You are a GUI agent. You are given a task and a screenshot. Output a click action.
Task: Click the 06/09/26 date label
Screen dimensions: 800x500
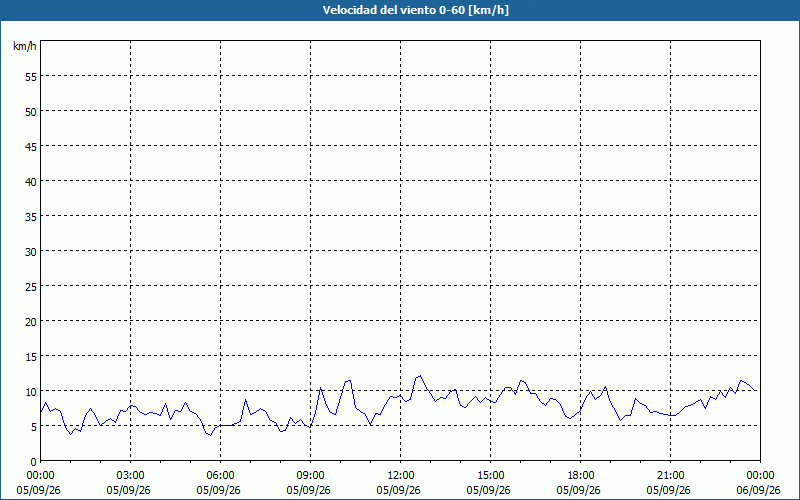pyautogui.click(x=758, y=490)
